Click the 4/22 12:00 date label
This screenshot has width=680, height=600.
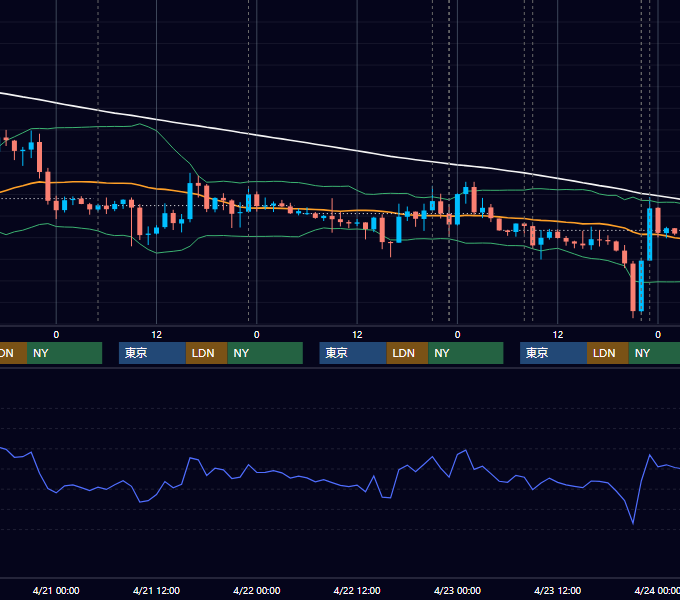pyautogui.click(x=356, y=590)
